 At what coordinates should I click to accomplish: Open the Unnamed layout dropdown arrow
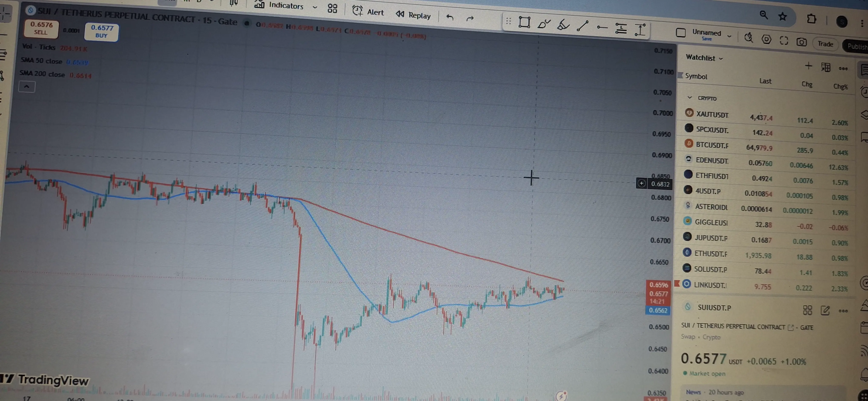(x=729, y=36)
